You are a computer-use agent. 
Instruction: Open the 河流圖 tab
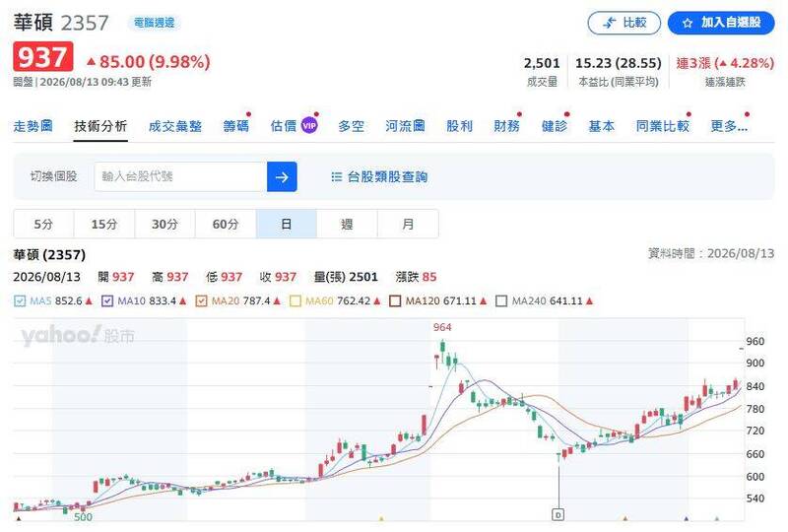tap(405, 126)
